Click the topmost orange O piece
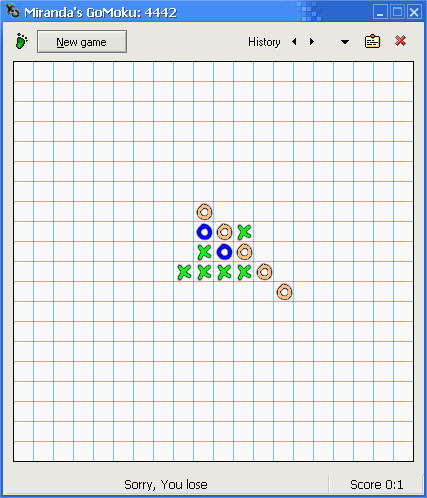This screenshot has height=498, width=427. 204,212
